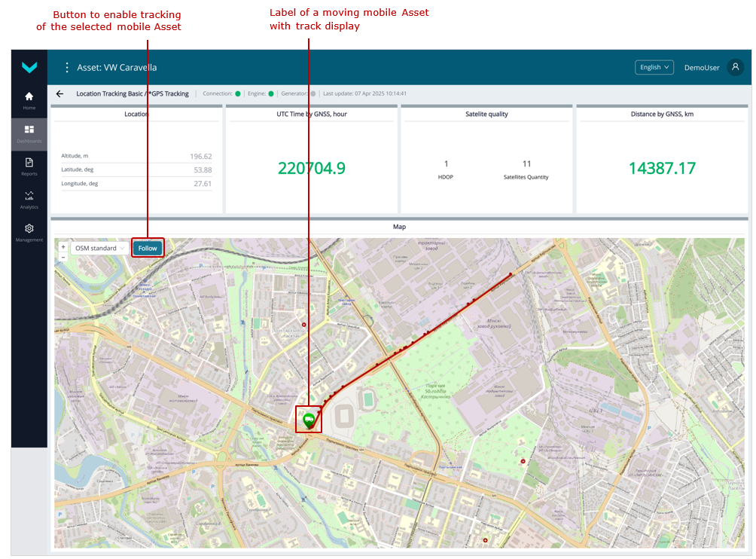Open the Analytics section

coord(29,199)
